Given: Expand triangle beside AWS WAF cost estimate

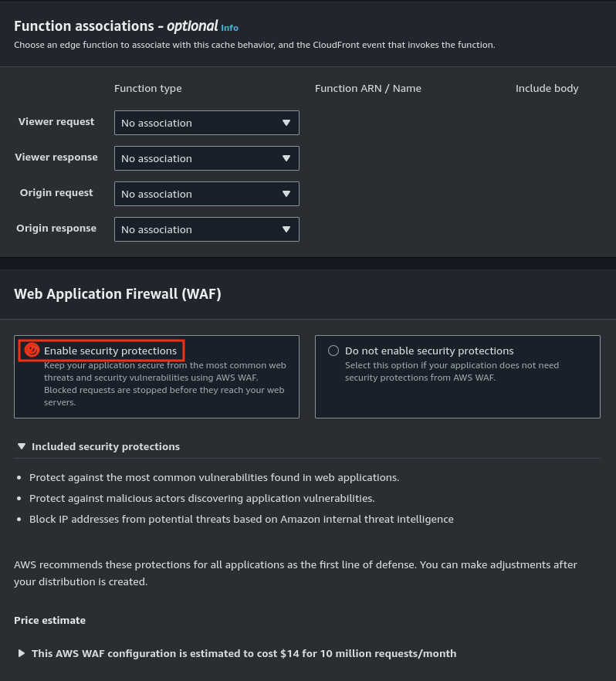Looking at the screenshot, I should pyautogui.click(x=22, y=653).
